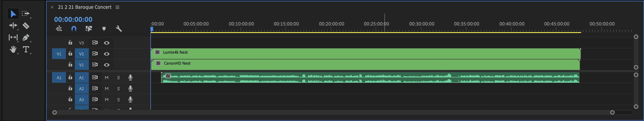The width and height of the screenshot is (644, 121).
Task: Select the 21 2 21 Baroque Concert tab
Action: tap(85, 7)
